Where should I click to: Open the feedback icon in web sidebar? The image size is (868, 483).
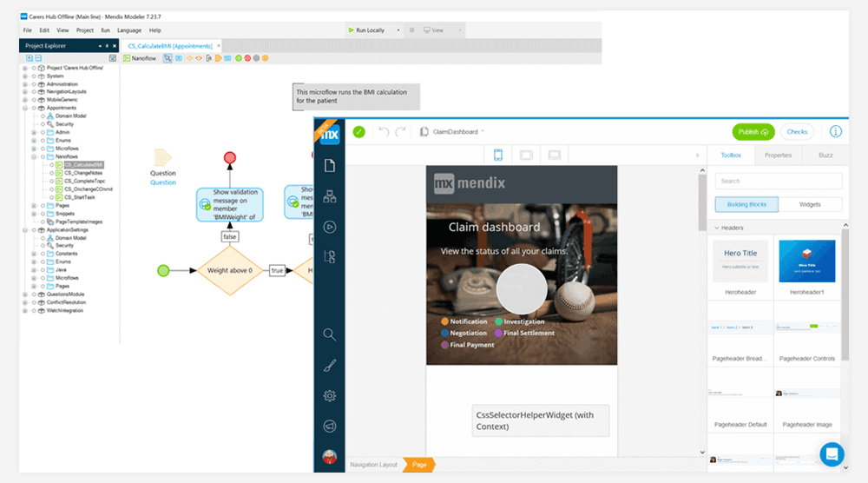click(329, 426)
